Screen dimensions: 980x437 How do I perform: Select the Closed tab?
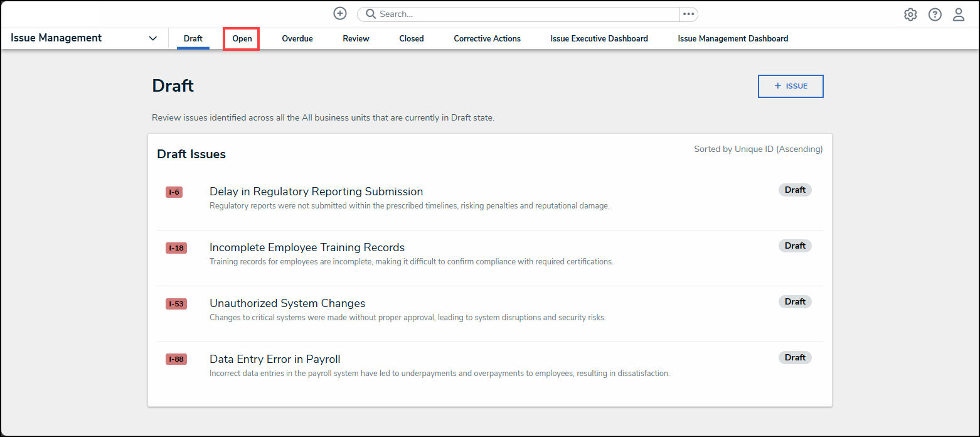tap(412, 38)
